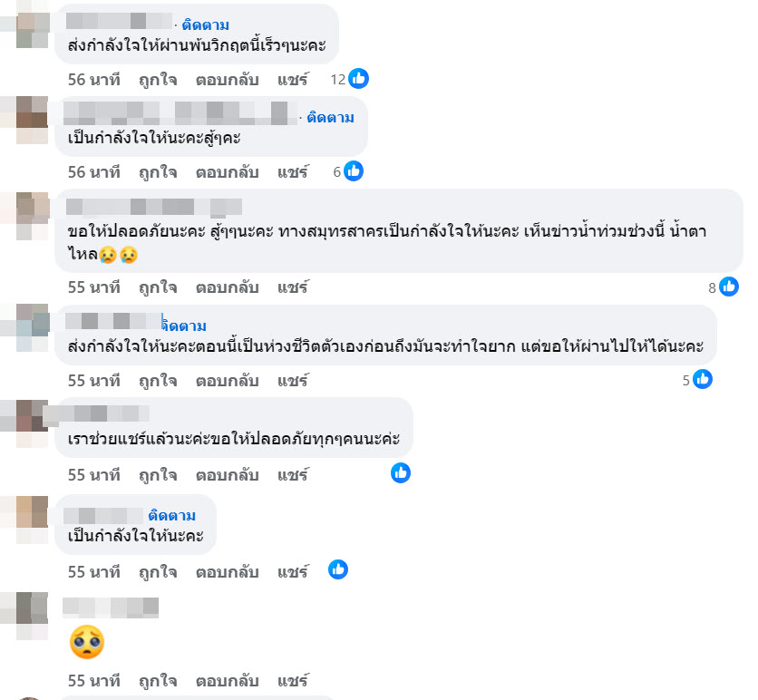
Task: Open the avatar beside the 'ขอให้ปลอดภัยนะคะ' comment
Action: pyautogui.click(x=33, y=219)
